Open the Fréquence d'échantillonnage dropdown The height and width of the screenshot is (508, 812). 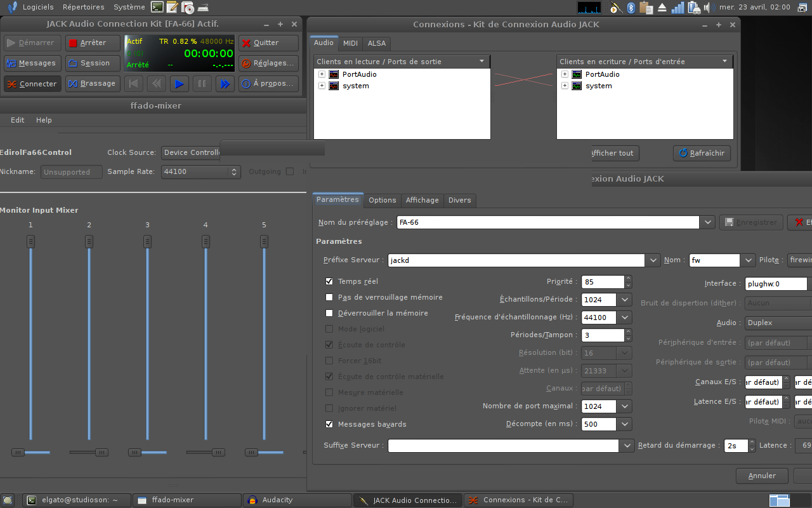pos(625,317)
